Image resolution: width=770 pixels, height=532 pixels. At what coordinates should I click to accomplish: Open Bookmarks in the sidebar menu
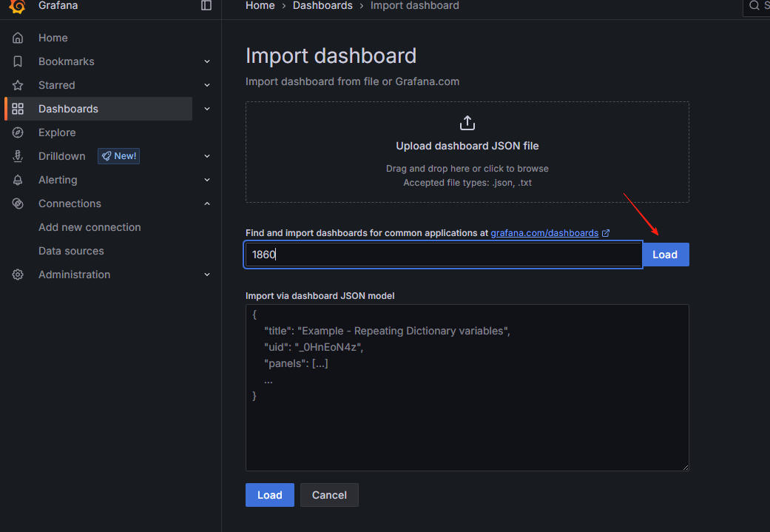pyautogui.click(x=67, y=61)
